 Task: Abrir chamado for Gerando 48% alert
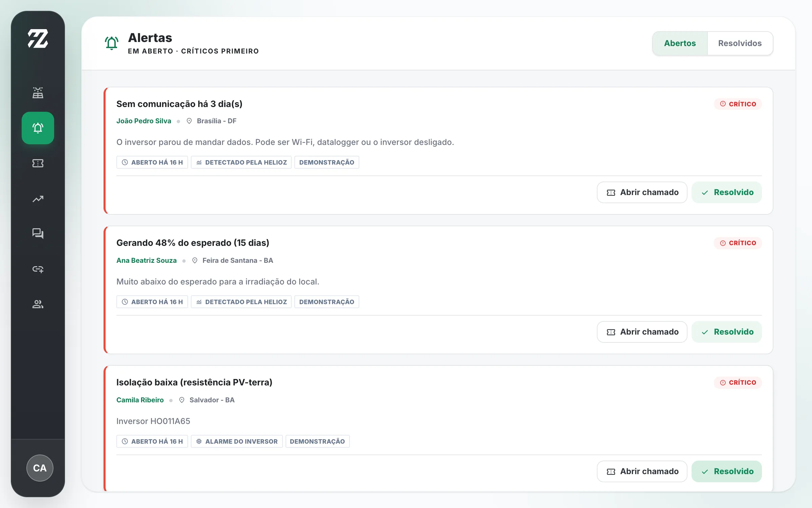click(x=642, y=332)
